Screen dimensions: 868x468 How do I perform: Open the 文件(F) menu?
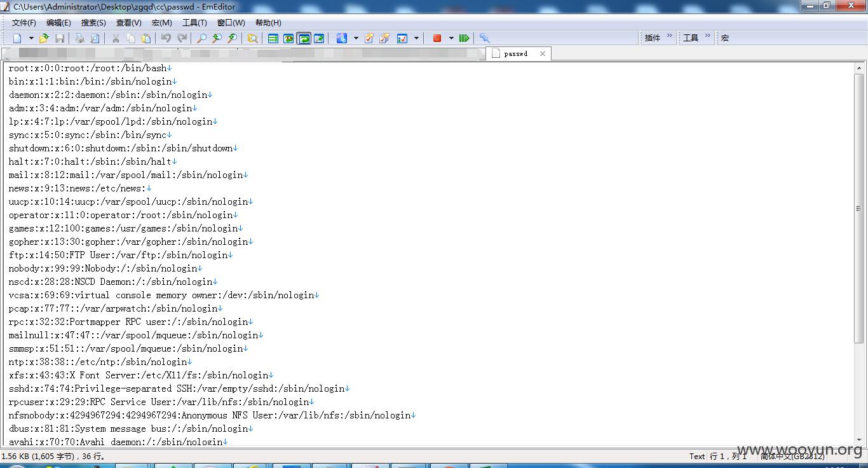click(24, 22)
